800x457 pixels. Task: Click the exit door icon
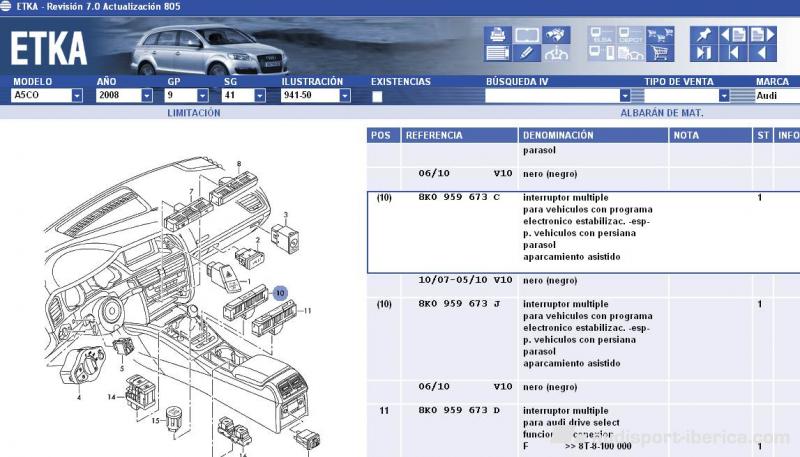(x=704, y=53)
